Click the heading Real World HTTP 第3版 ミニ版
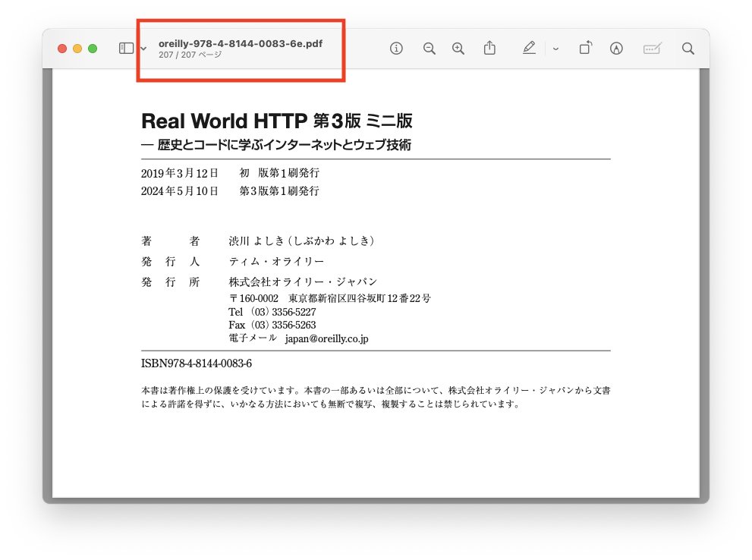Image resolution: width=752 pixels, height=560 pixels. tap(277, 121)
